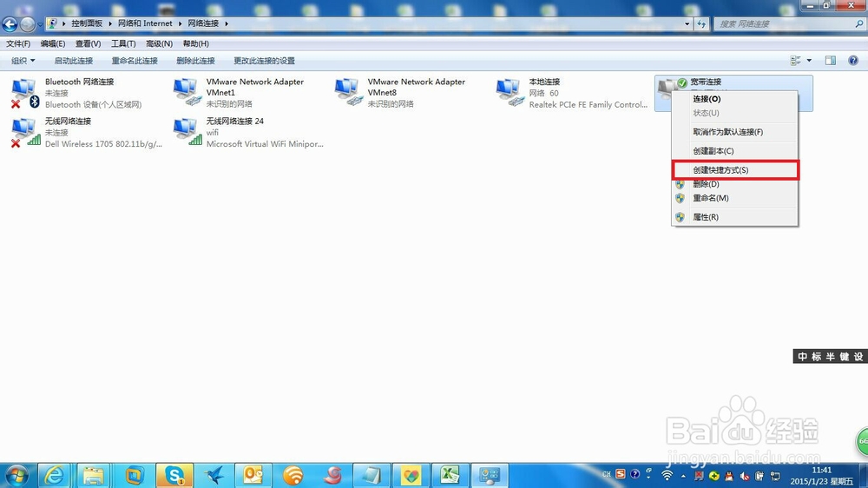Choose 连接(O) in the context menu
Screen dimensions: 868x488
pos(734,99)
